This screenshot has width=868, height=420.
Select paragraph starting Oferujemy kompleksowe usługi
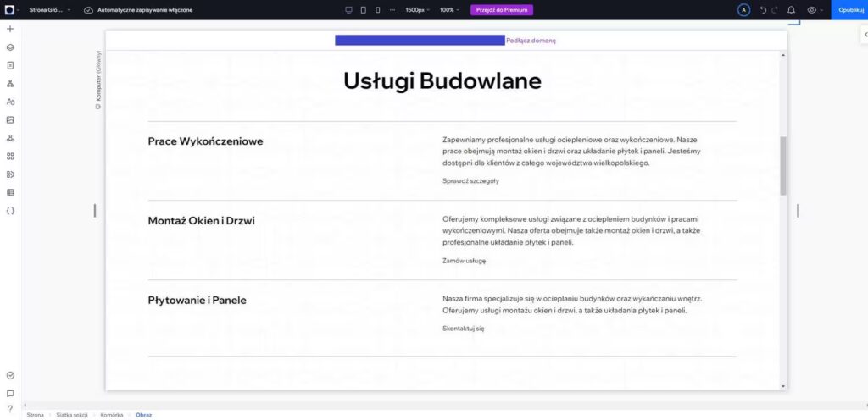click(x=571, y=230)
